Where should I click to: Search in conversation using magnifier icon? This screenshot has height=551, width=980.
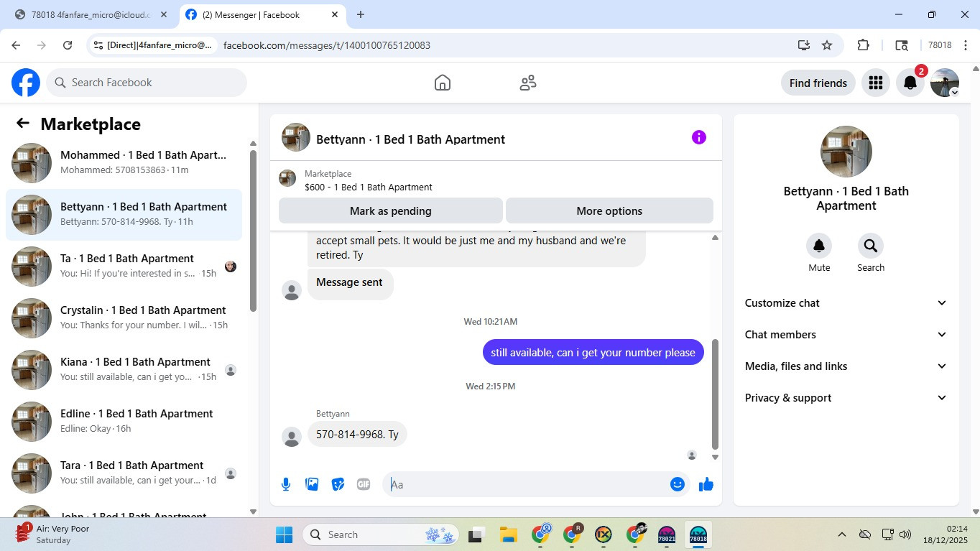point(871,246)
